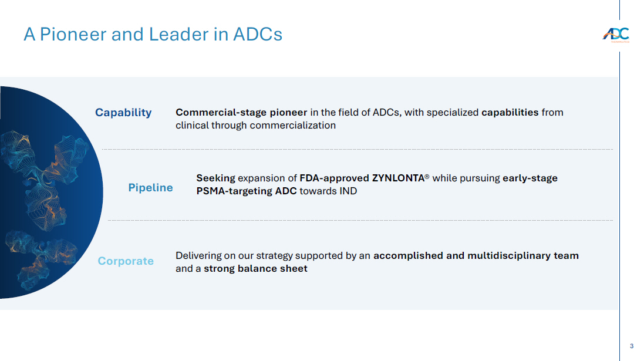Click the bold "accomplished and multidisciplinary team" phrase
This screenshot has height=361, width=644.
click(x=476, y=255)
